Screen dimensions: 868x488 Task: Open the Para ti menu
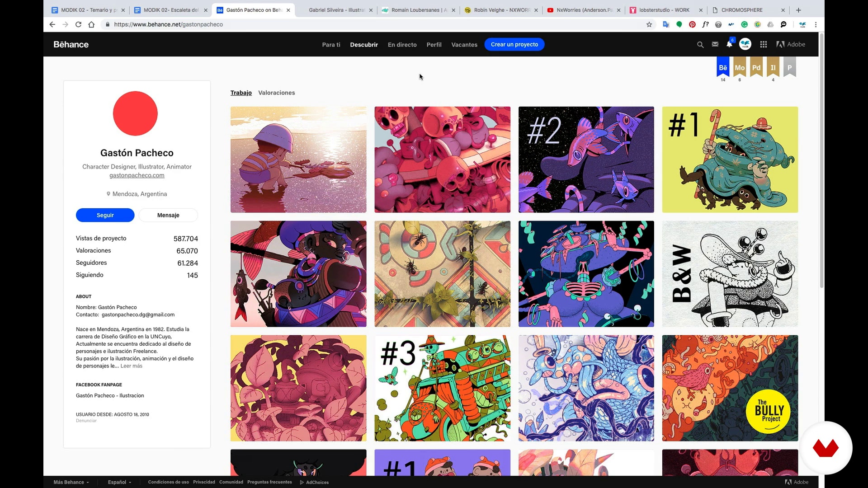(331, 45)
